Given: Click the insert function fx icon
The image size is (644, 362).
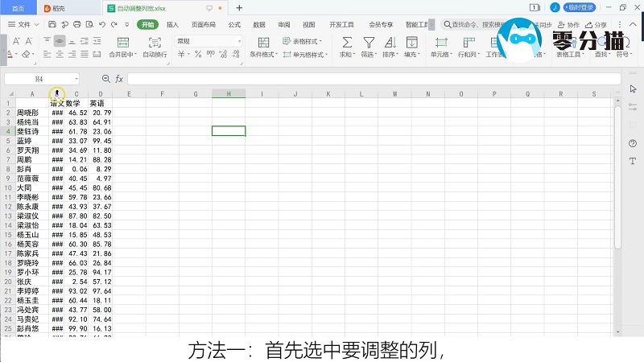Looking at the screenshot, I should tap(119, 79).
